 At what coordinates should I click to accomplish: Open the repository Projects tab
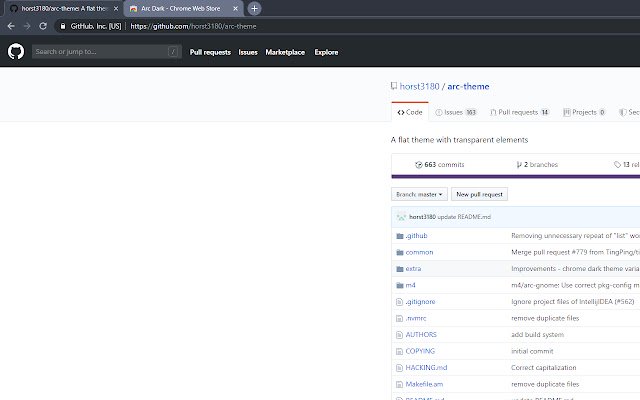pos(584,112)
